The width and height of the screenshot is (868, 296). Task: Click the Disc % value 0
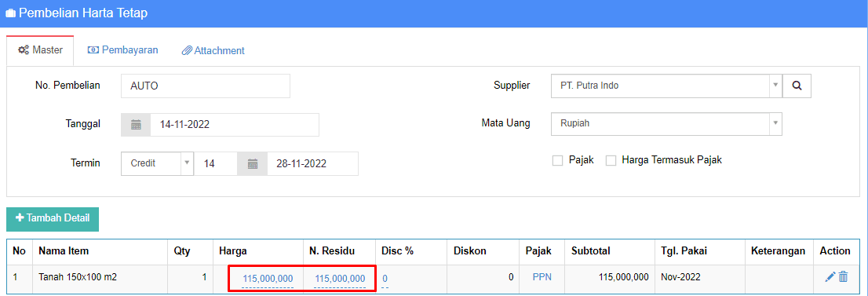(385, 278)
